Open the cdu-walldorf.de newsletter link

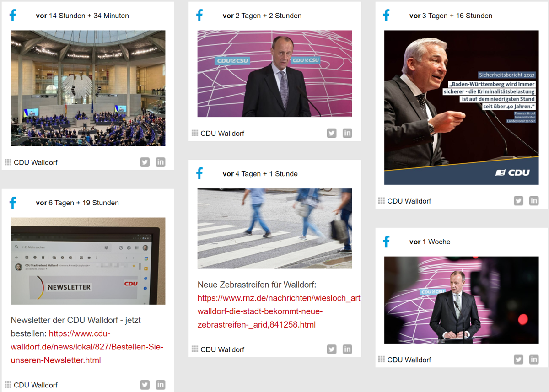(87, 347)
